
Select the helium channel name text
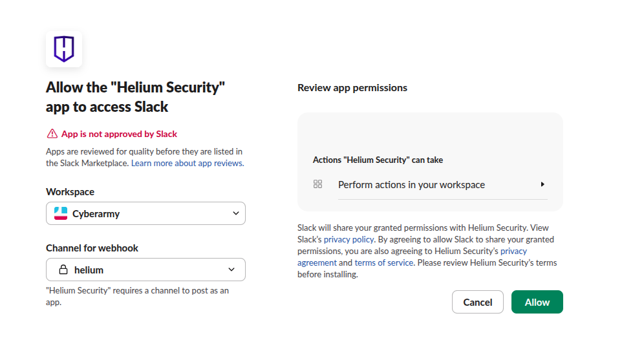(89, 270)
